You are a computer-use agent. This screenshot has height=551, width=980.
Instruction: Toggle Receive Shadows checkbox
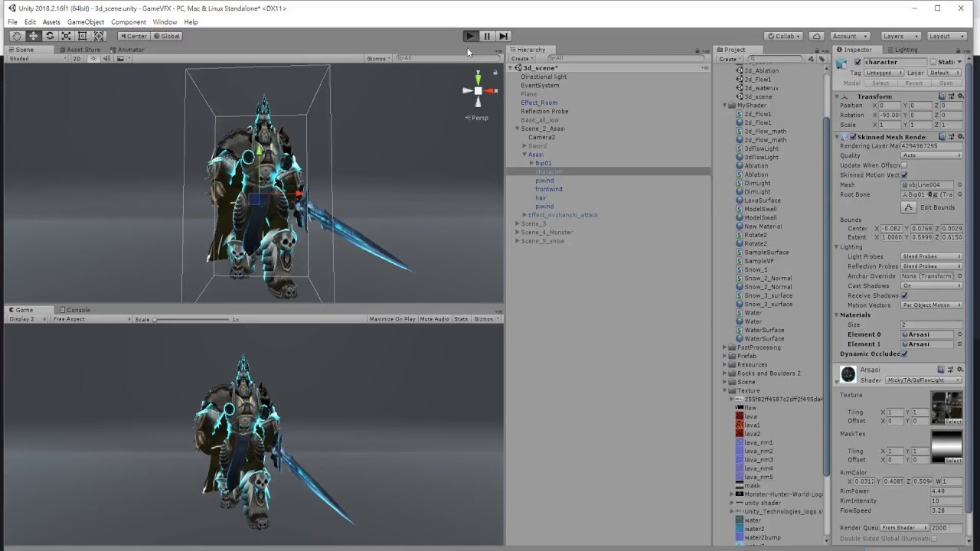pos(904,295)
